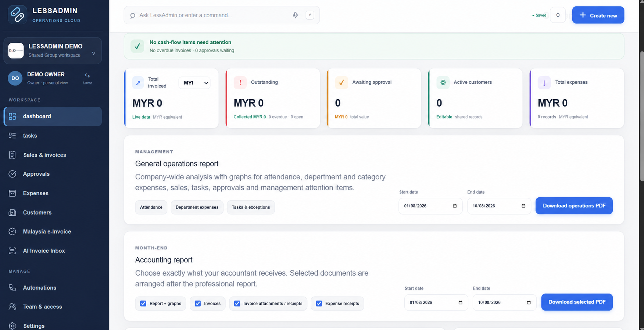Click the Saved status indicator
This screenshot has height=330, width=644.
539,15
